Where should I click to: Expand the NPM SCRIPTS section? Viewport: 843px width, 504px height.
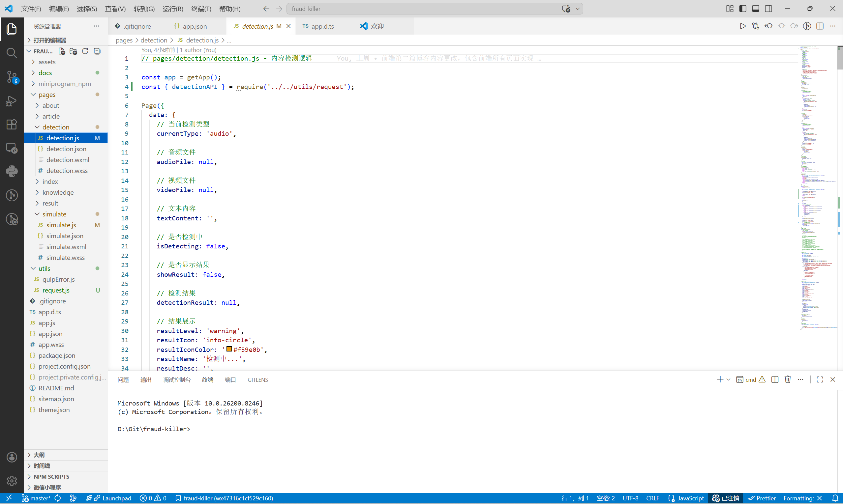(x=66, y=477)
